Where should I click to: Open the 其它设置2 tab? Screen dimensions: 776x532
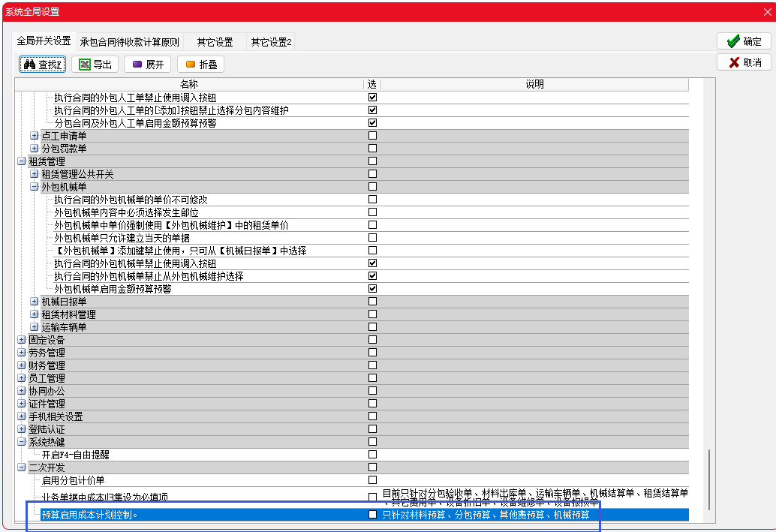271,42
